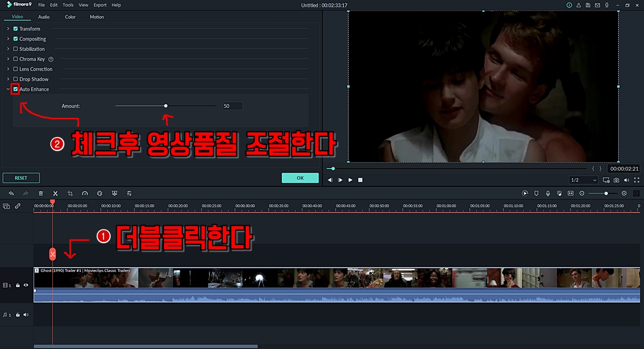Expand the Transform section
The width and height of the screenshot is (644, 349).
point(8,29)
